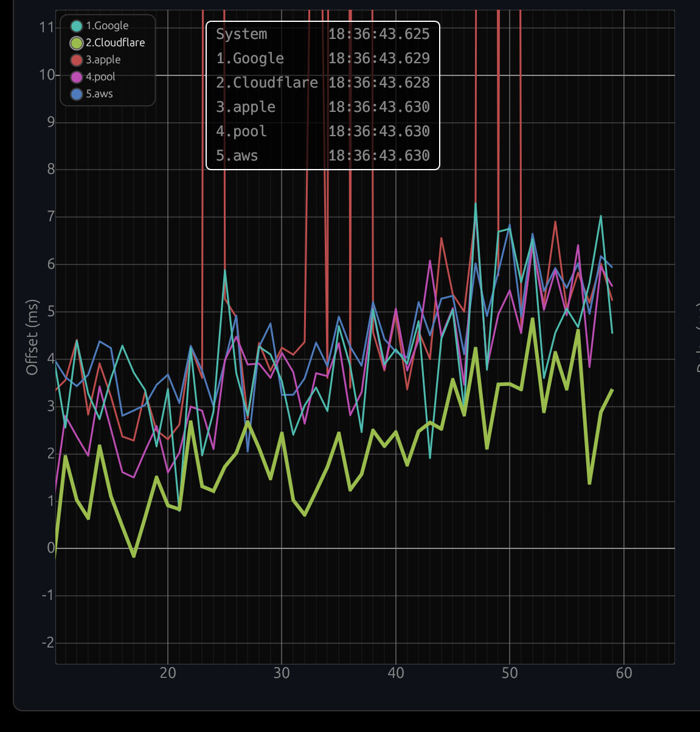Click the 3.apple label in time panel
The image size is (700, 732).
pos(246,107)
